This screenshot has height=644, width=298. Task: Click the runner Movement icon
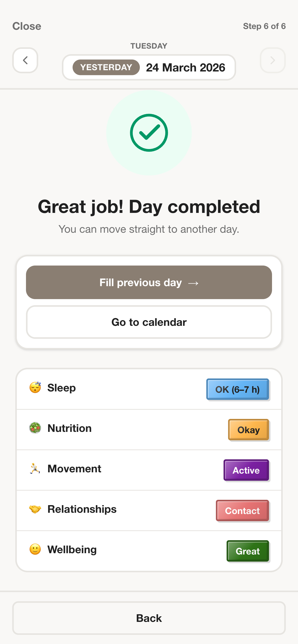(x=35, y=468)
